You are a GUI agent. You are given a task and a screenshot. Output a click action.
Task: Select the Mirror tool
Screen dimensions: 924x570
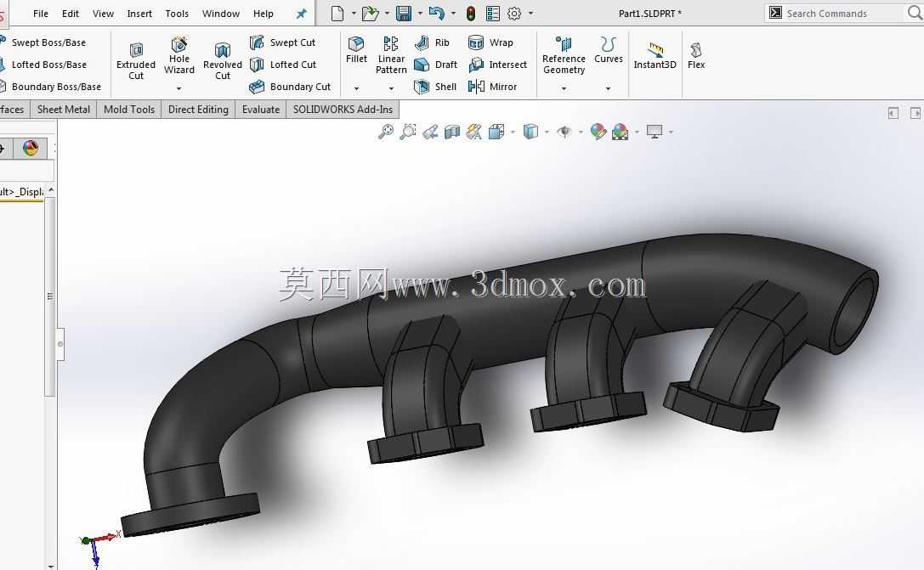pyautogui.click(x=493, y=87)
